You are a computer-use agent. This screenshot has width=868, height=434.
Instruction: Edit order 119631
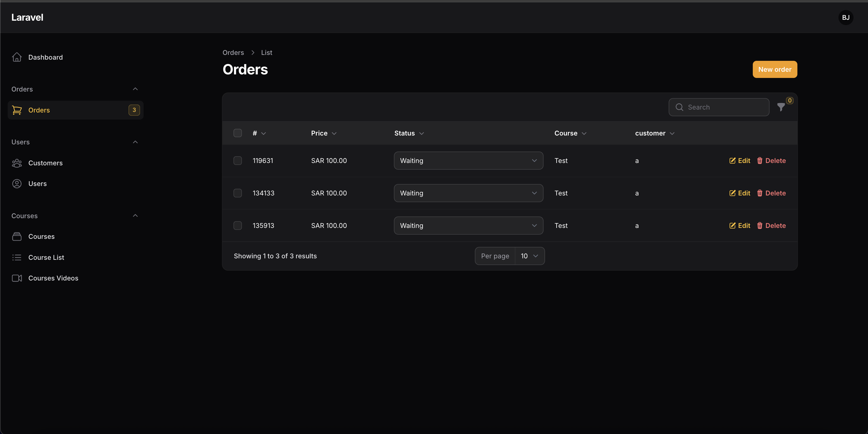tap(739, 161)
